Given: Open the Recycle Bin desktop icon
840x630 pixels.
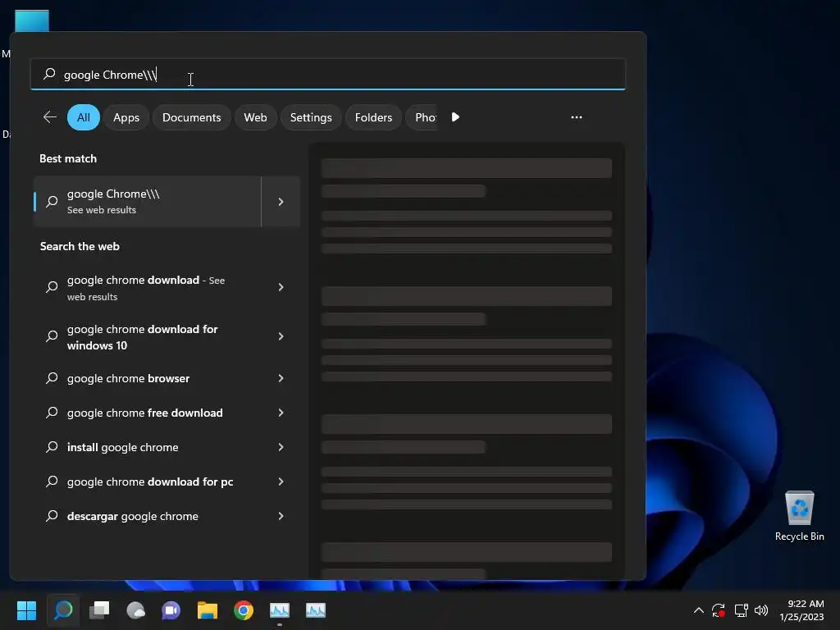Looking at the screenshot, I should 799,516.
